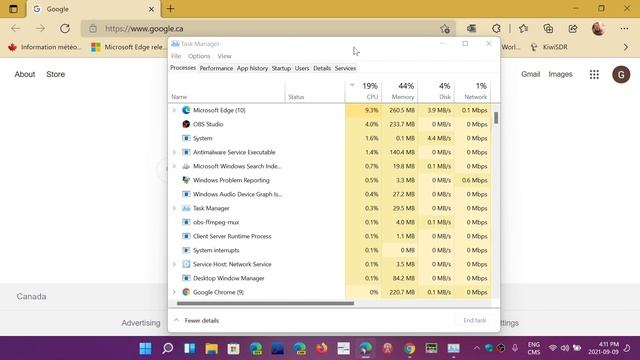The height and width of the screenshot is (360, 640).
Task: Click About link on Google page
Action: [25, 74]
